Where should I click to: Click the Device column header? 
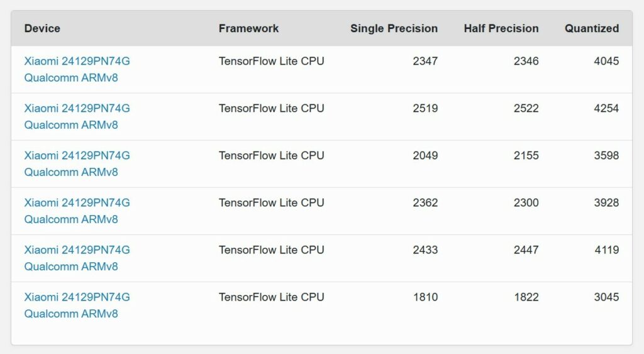(42, 28)
